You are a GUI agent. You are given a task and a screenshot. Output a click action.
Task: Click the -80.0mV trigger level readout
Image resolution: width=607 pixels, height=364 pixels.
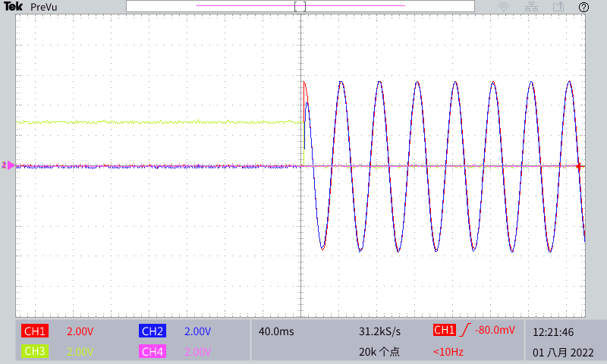pyautogui.click(x=495, y=330)
